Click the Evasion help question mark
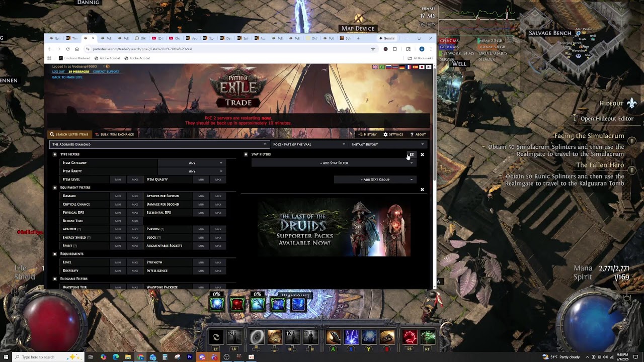644x362 pixels. (163, 229)
